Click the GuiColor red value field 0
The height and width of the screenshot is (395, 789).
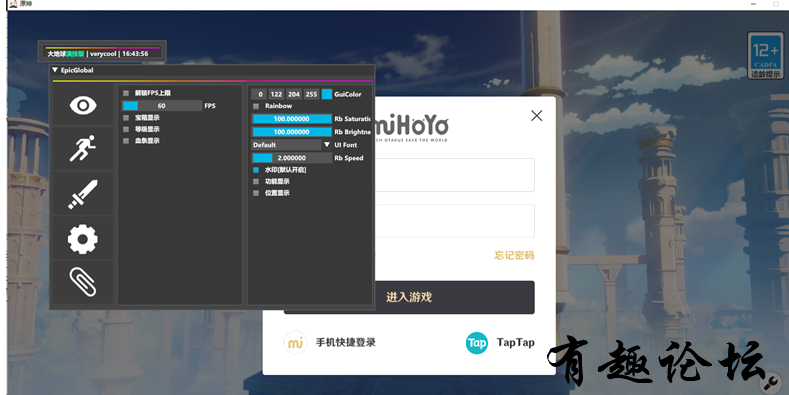coord(260,94)
